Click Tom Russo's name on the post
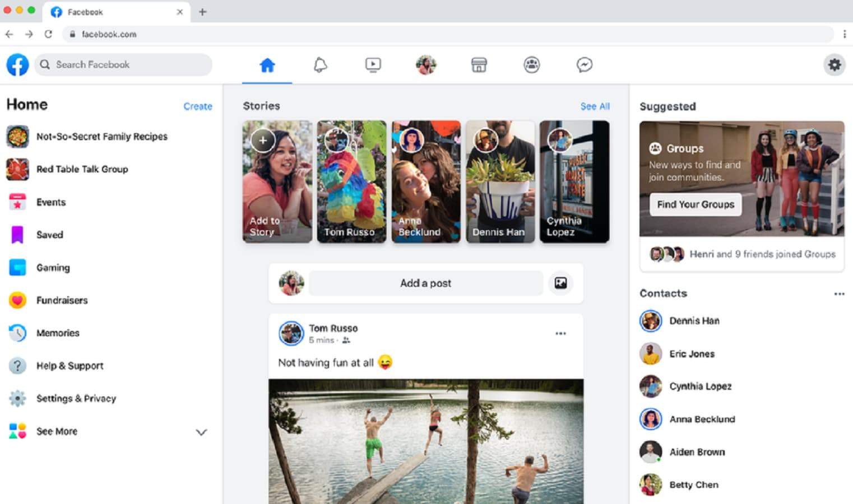Screen dimensions: 853x504 [333, 328]
